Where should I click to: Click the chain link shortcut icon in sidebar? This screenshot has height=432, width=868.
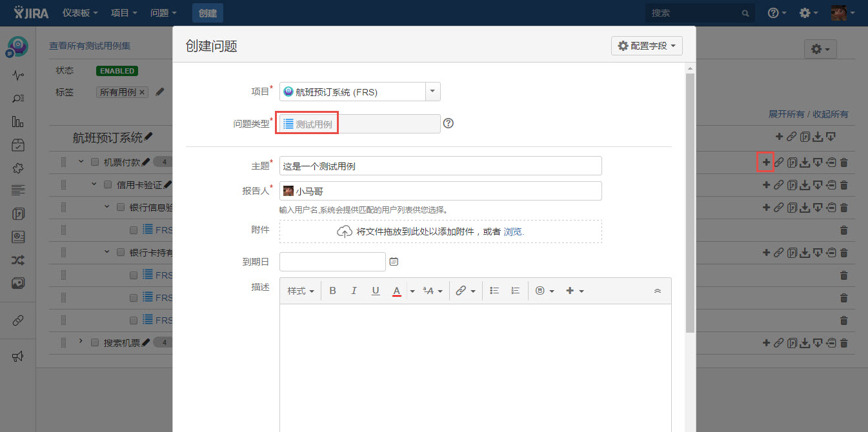click(18, 320)
